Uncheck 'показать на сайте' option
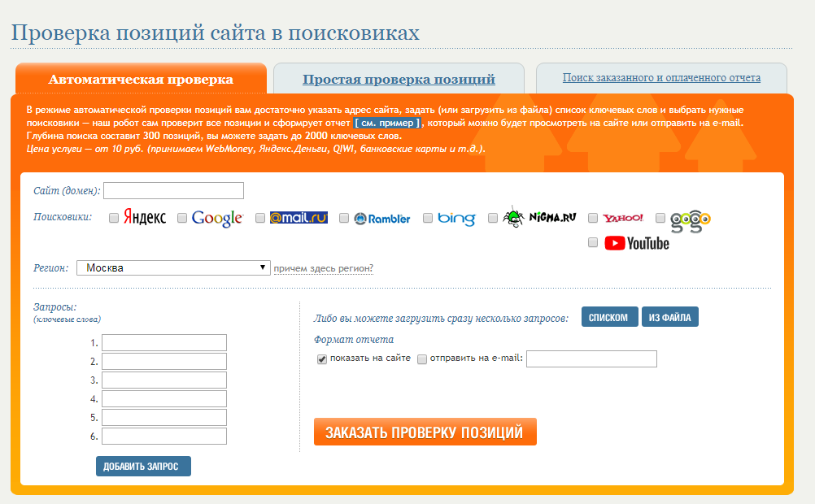 pyautogui.click(x=322, y=359)
